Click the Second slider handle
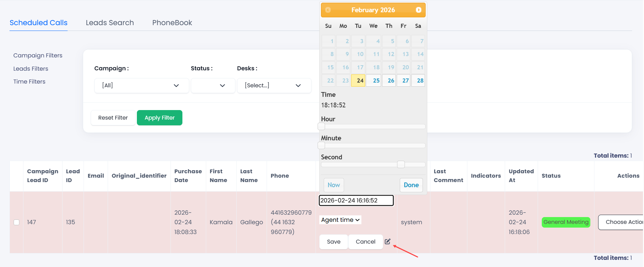 [x=401, y=165]
